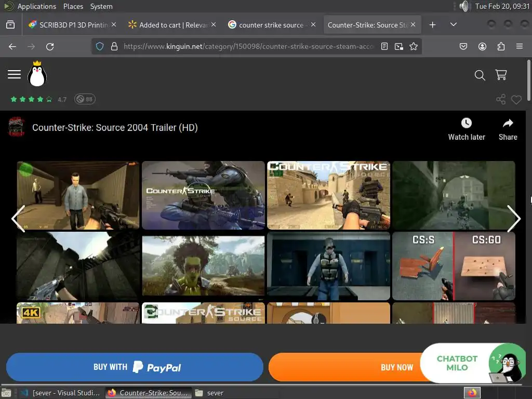Click the system volume icon

(464, 6)
